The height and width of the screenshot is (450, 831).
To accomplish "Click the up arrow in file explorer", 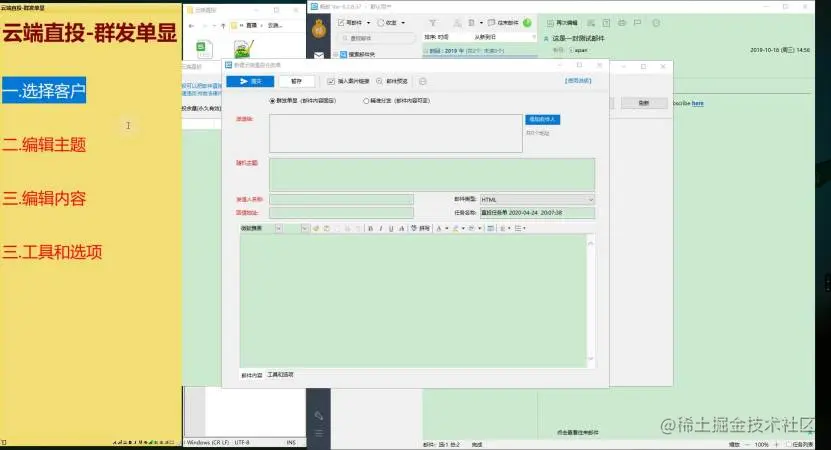I will click(x=223, y=25).
